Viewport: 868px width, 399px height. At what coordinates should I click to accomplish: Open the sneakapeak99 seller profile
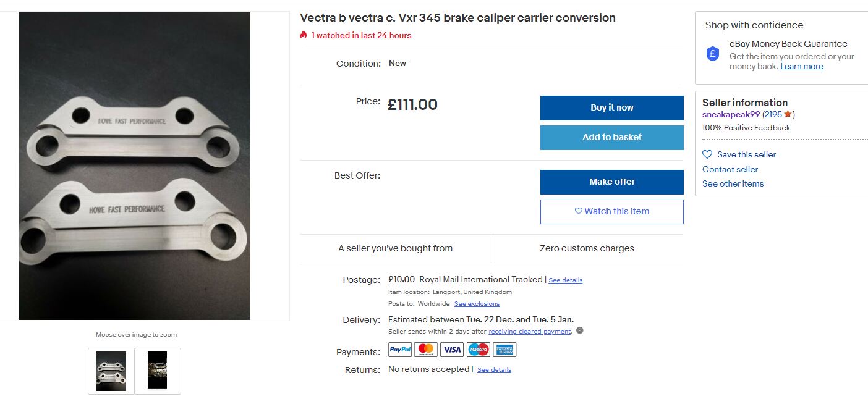(x=731, y=114)
